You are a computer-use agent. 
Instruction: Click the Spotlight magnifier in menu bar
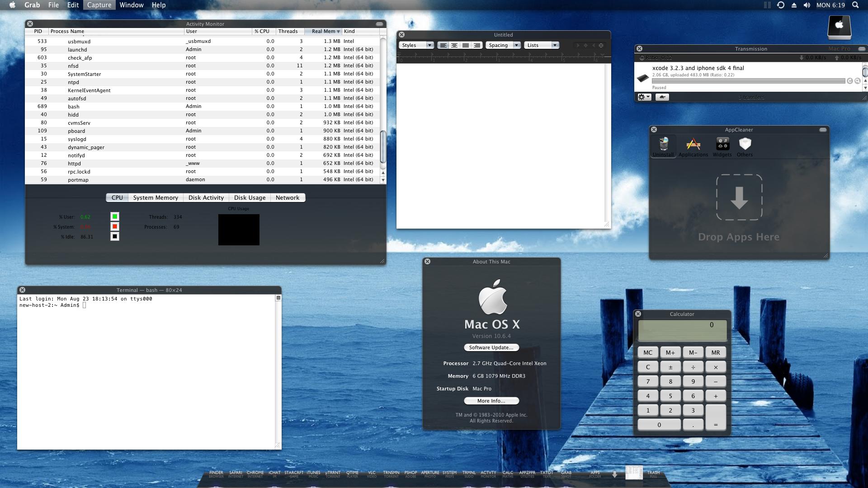click(855, 5)
